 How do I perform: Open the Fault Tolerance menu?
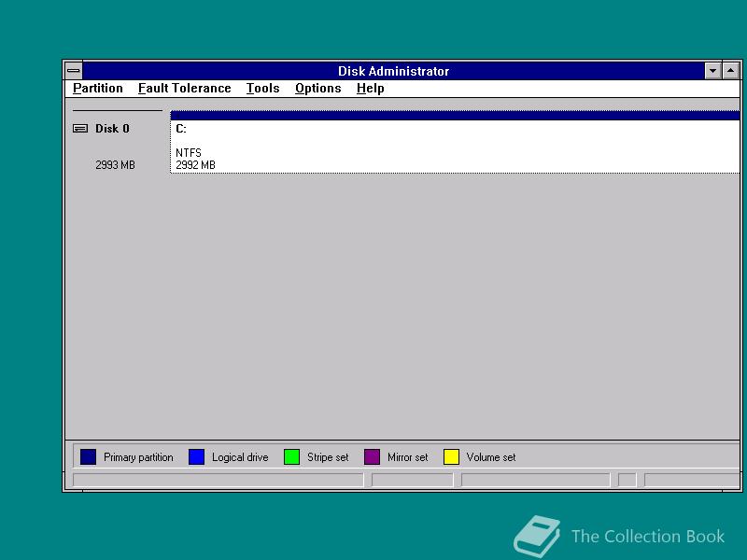click(x=184, y=89)
